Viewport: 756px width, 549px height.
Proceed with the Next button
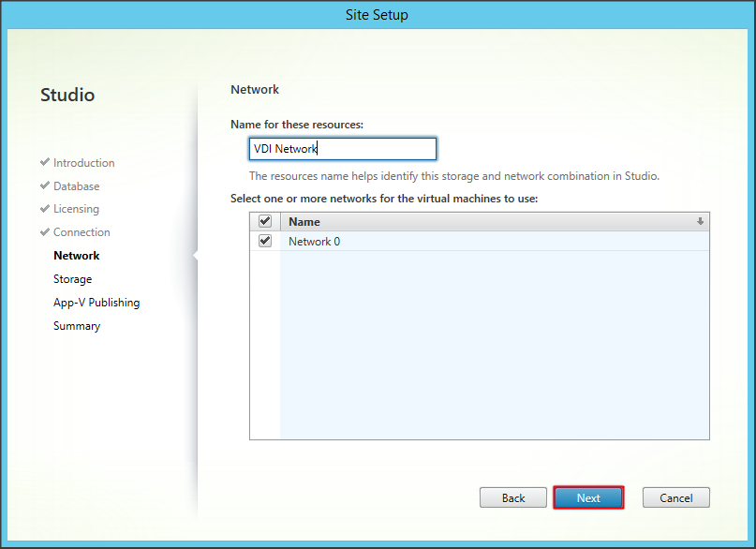click(x=588, y=497)
